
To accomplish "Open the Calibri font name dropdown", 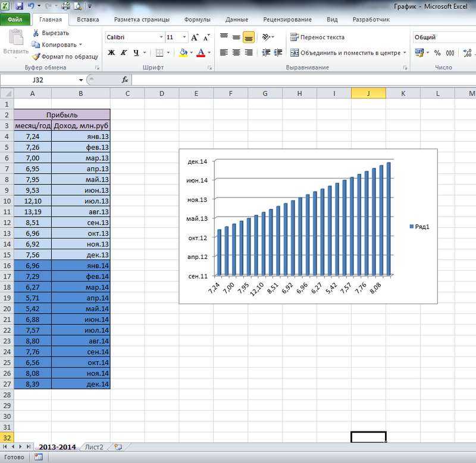I will pos(161,37).
